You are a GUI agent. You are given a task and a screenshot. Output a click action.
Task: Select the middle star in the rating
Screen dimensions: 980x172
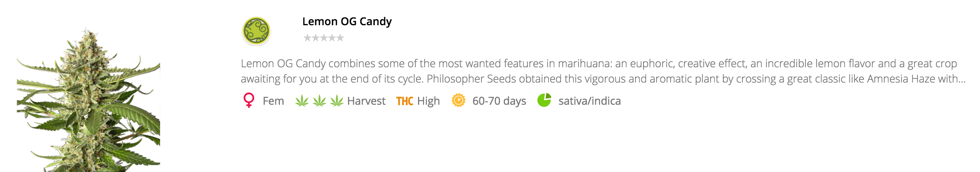tap(324, 38)
